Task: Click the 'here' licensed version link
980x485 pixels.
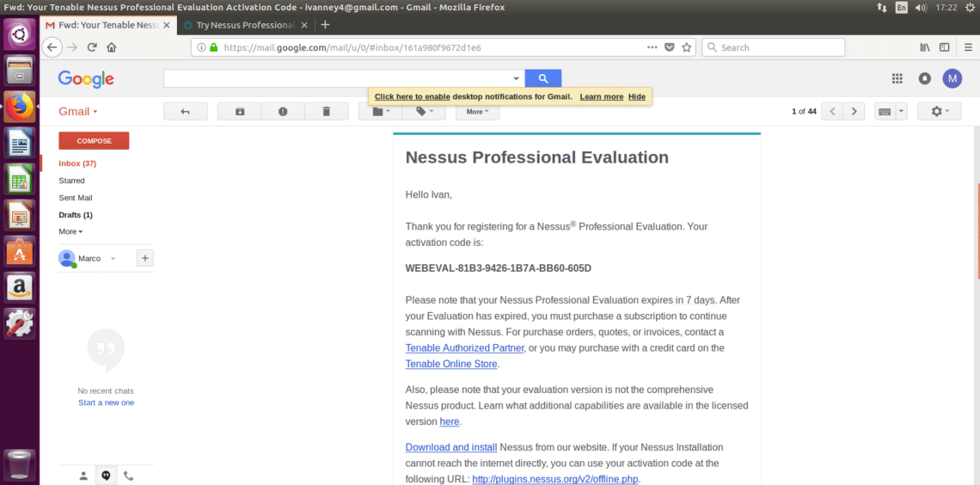Action: point(450,421)
